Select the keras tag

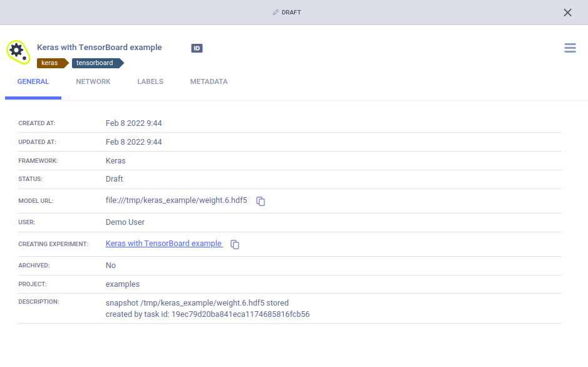(50, 63)
